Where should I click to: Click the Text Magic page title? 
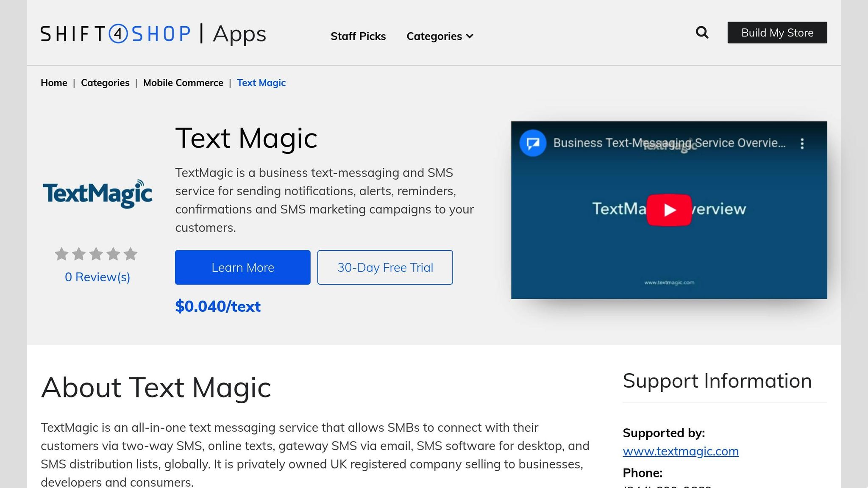click(x=246, y=138)
